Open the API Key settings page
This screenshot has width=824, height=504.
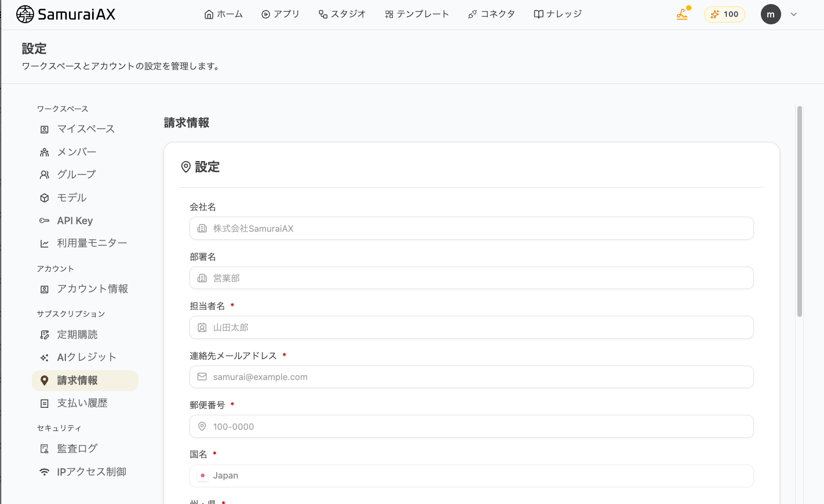click(85, 221)
